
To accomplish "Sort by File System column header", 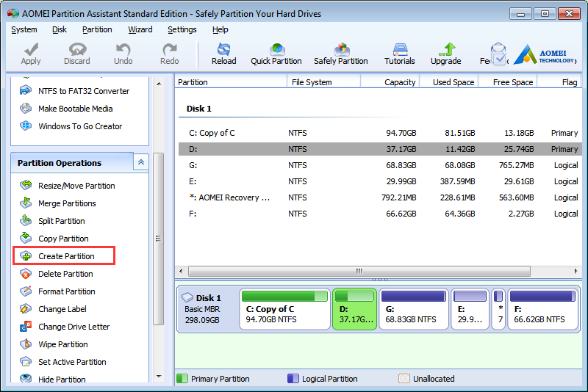I will pos(323,82).
